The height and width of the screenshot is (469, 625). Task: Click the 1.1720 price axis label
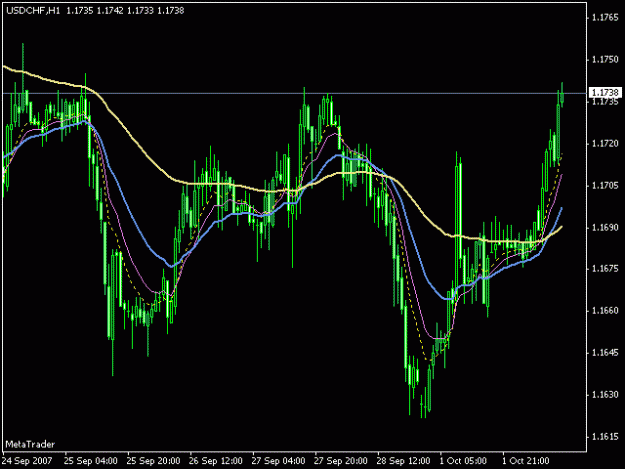pyautogui.click(x=605, y=143)
